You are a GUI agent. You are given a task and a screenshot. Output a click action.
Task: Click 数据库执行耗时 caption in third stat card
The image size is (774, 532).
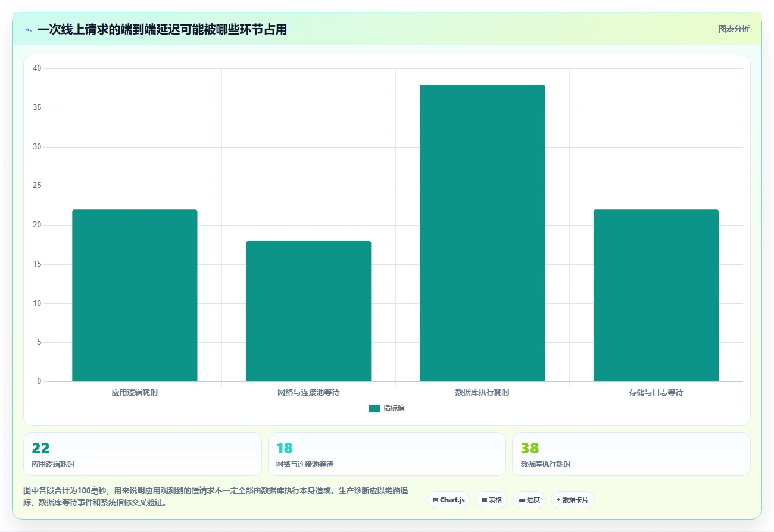click(545, 464)
